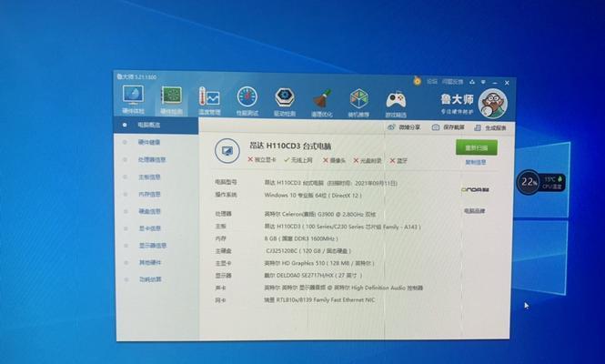The width and height of the screenshot is (605, 364).
Task: Launch 性能测试 speedometer gauge icon
Action: tap(247, 96)
